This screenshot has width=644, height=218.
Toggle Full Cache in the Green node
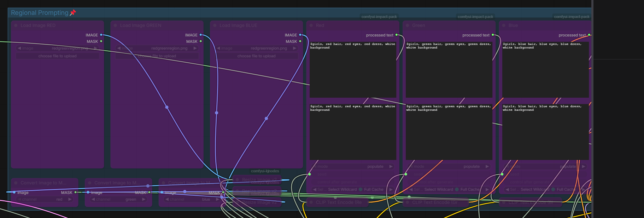coord(467,190)
